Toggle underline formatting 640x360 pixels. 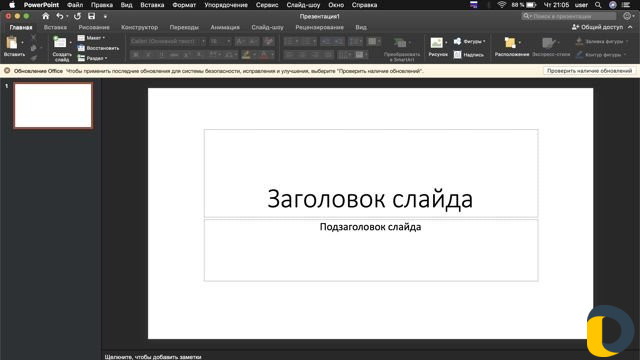161,55
